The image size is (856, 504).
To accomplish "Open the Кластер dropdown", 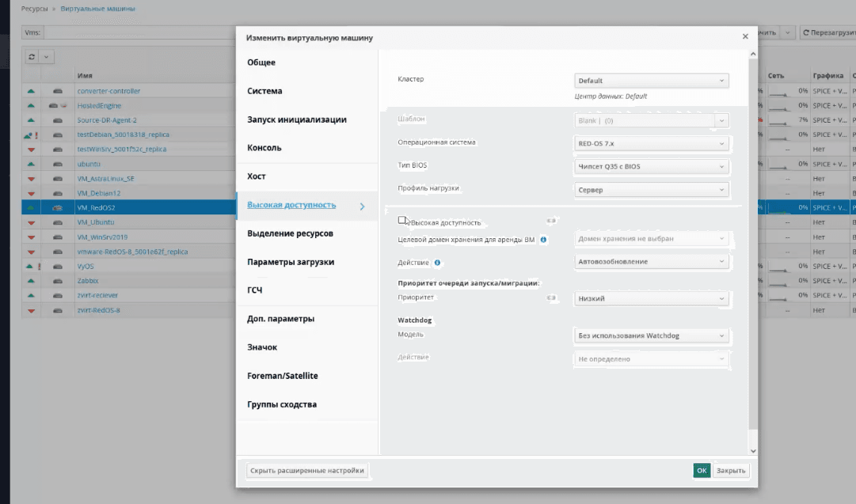I will pos(651,81).
